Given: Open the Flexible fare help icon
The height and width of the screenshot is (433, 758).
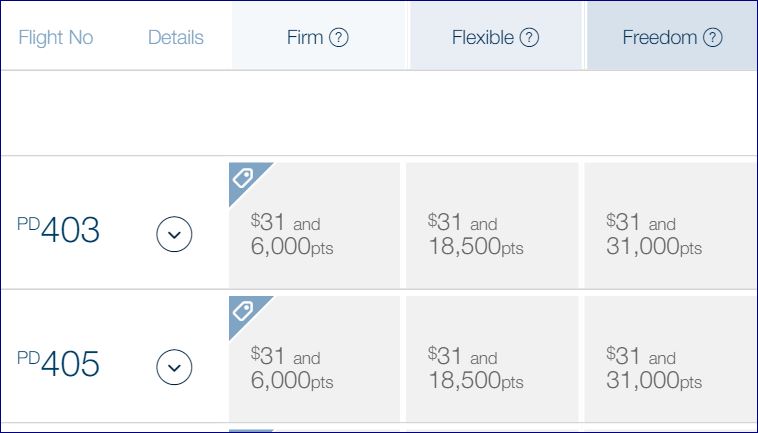Looking at the screenshot, I should click(530, 38).
